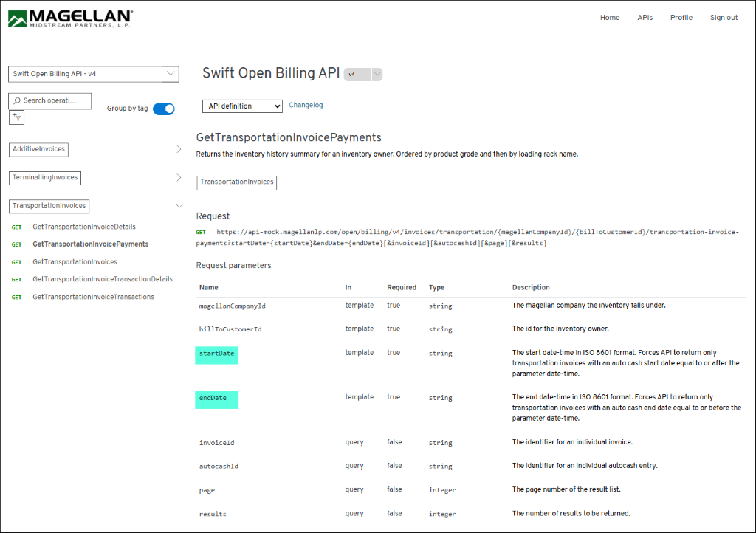This screenshot has height=533, width=756.
Task: Click the add filter funnel icon below search
Action: click(16, 117)
